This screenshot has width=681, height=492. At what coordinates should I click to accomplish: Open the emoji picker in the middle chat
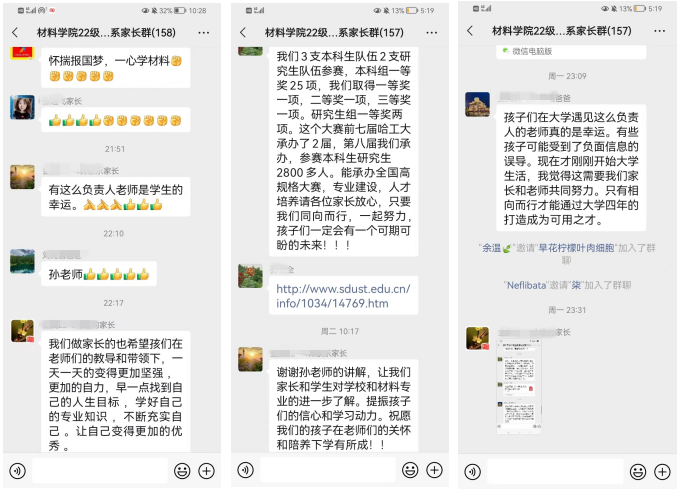point(410,470)
